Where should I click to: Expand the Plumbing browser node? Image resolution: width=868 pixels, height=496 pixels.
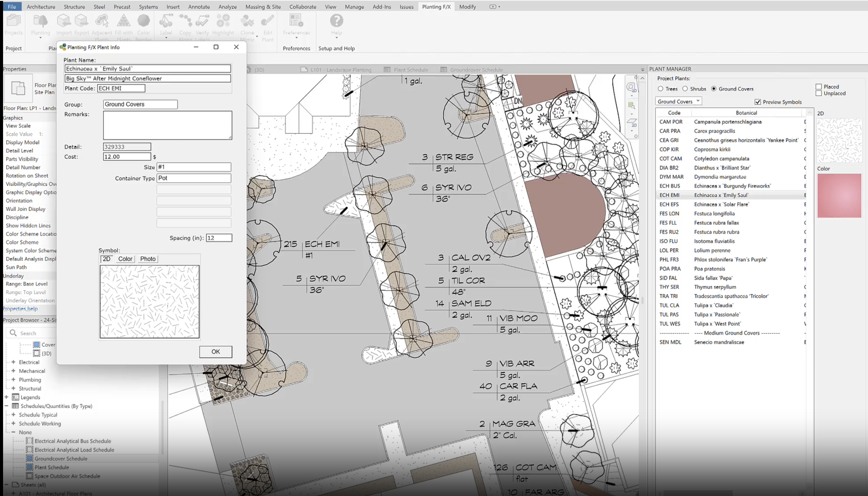13,379
